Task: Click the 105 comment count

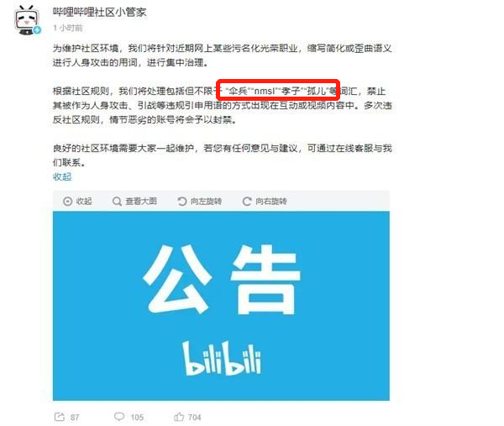Action: 137,418
